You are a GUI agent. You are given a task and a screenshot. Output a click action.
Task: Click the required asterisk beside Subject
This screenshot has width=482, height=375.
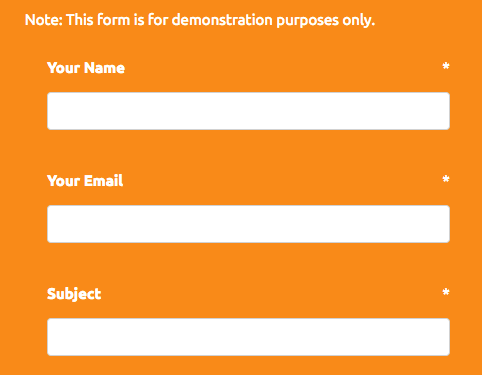point(446,292)
